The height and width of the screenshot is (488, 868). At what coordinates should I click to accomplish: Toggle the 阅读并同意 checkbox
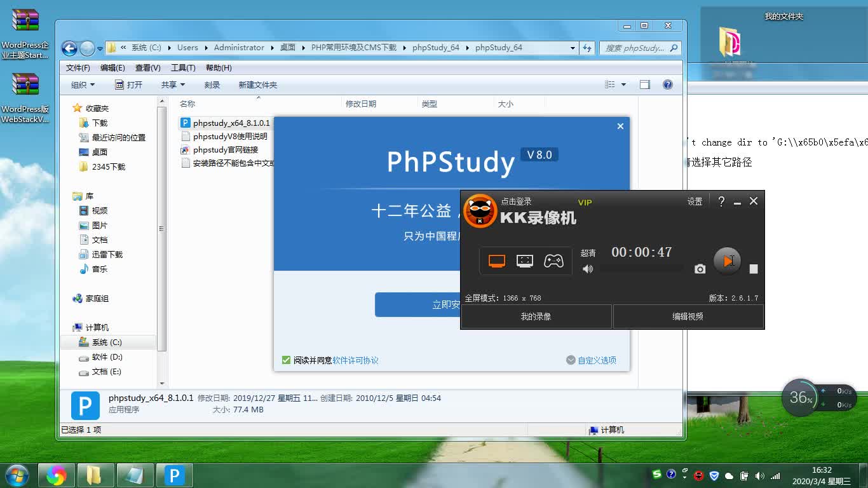pos(286,360)
